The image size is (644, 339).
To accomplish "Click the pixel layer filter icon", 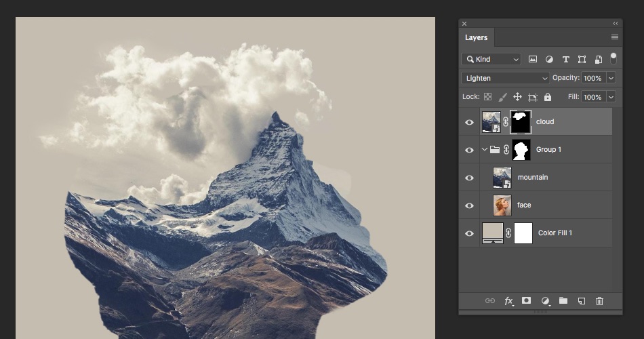I will click(x=533, y=59).
